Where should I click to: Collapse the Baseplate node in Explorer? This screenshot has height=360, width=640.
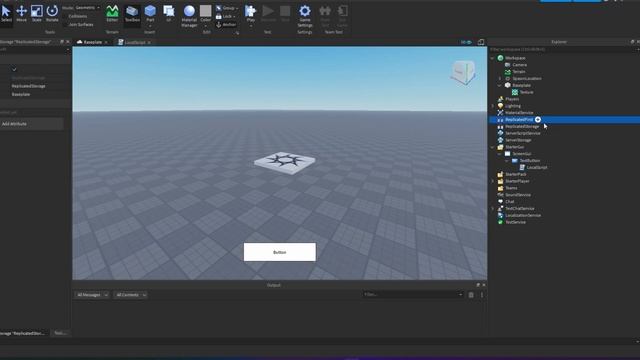coord(500,85)
